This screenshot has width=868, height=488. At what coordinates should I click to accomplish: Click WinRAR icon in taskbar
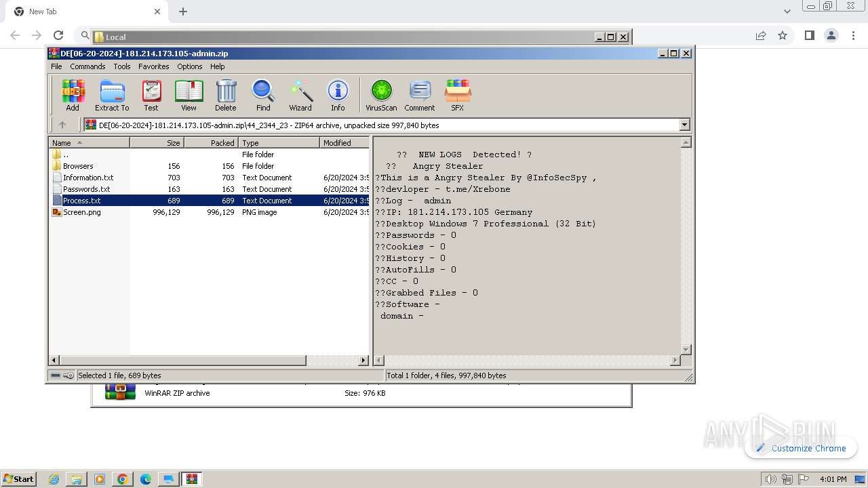point(192,479)
